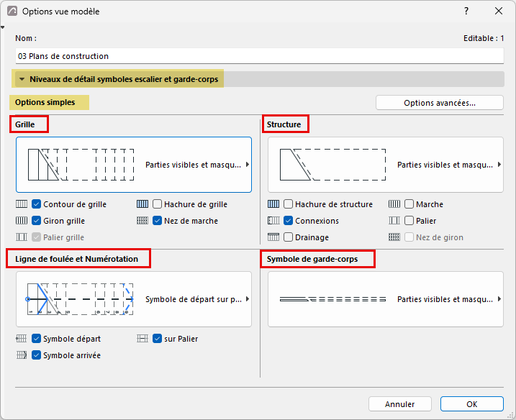Viewport: 516px width, 420px height.
Task: Uncheck Giron grille checkbox
Action: tap(36, 221)
